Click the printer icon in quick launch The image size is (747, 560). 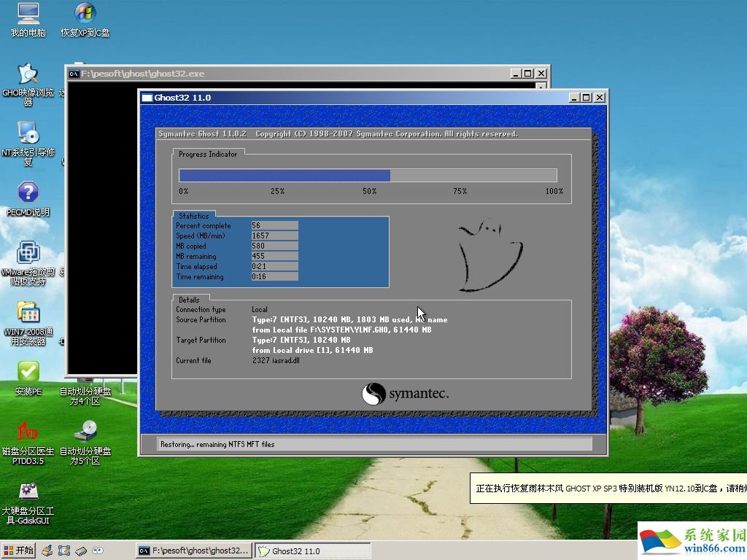(x=47, y=551)
